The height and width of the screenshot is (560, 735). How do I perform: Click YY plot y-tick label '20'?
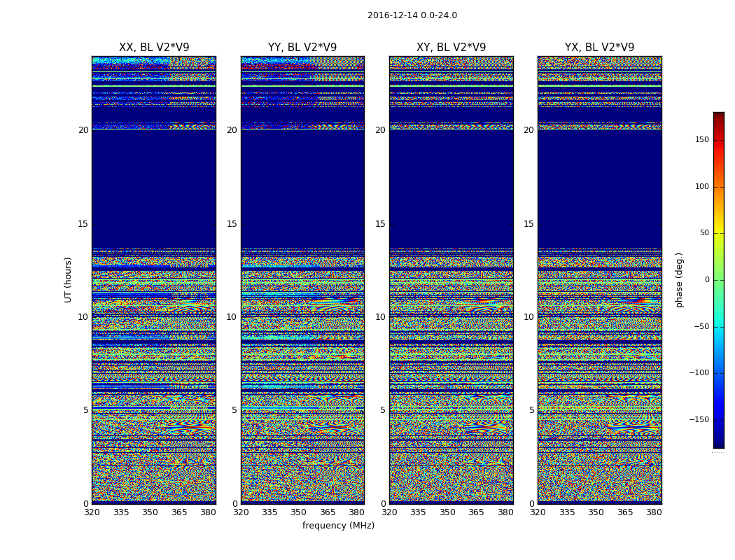tap(232, 130)
